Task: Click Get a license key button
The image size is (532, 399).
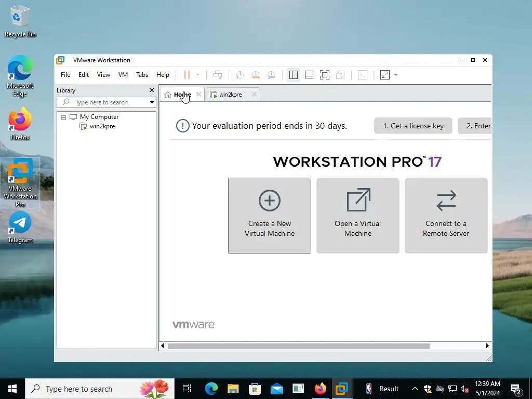Action: coord(413,126)
